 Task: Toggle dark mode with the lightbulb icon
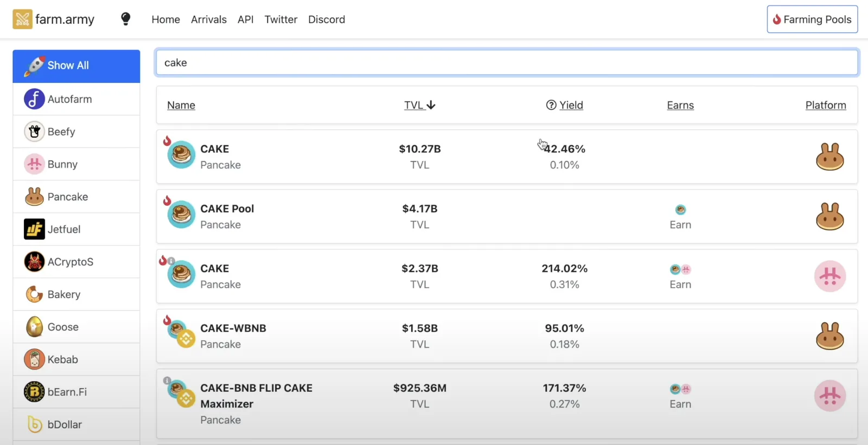coord(125,20)
